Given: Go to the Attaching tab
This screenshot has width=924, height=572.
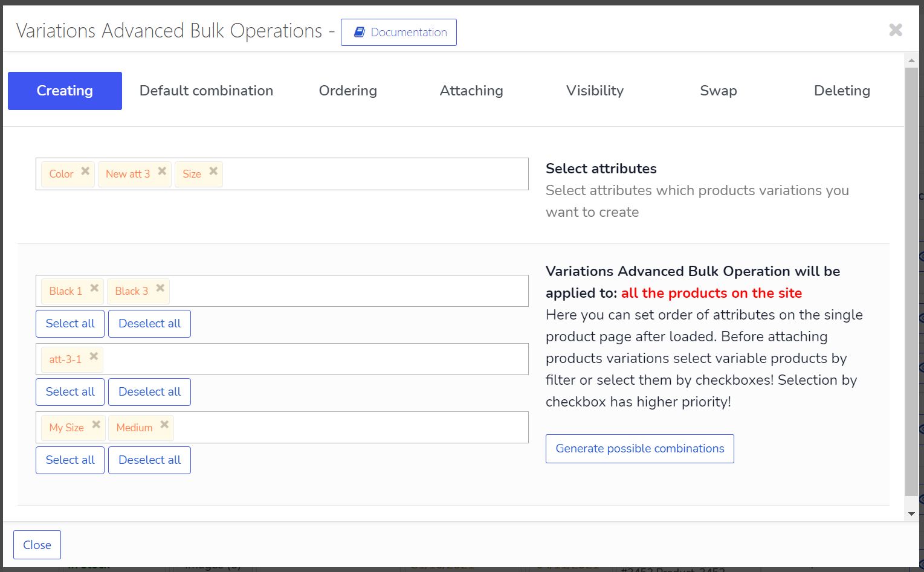Looking at the screenshot, I should pyautogui.click(x=471, y=91).
